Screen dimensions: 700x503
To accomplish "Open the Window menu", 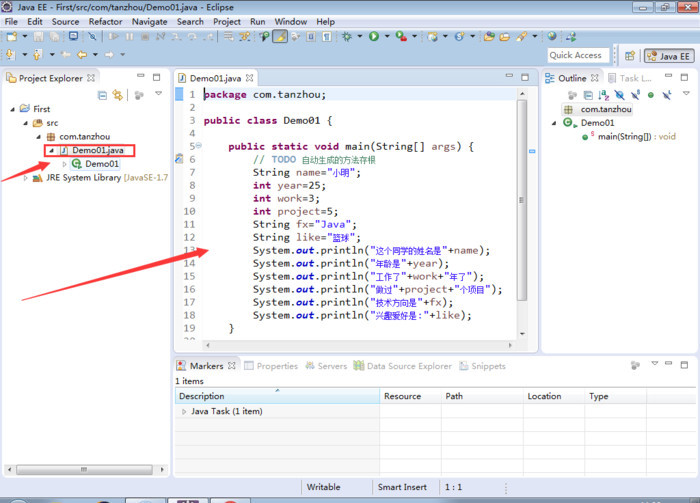I will click(x=291, y=21).
